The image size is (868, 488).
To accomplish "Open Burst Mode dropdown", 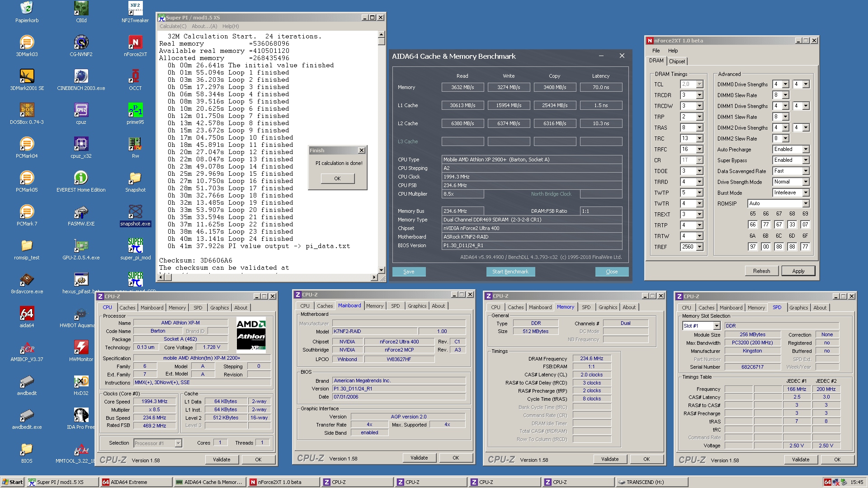I will tap(806, 193).
